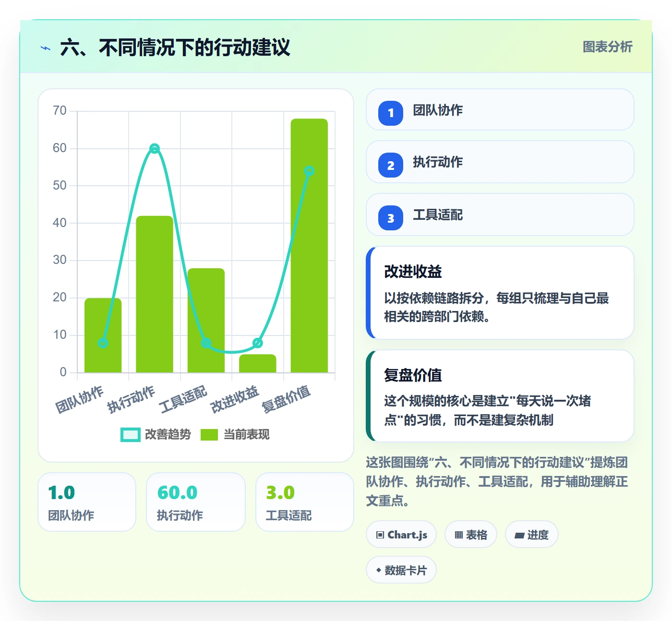Click the green 工具适配 bar in chart
672x621 pixels.
click(x=206, y=321)
